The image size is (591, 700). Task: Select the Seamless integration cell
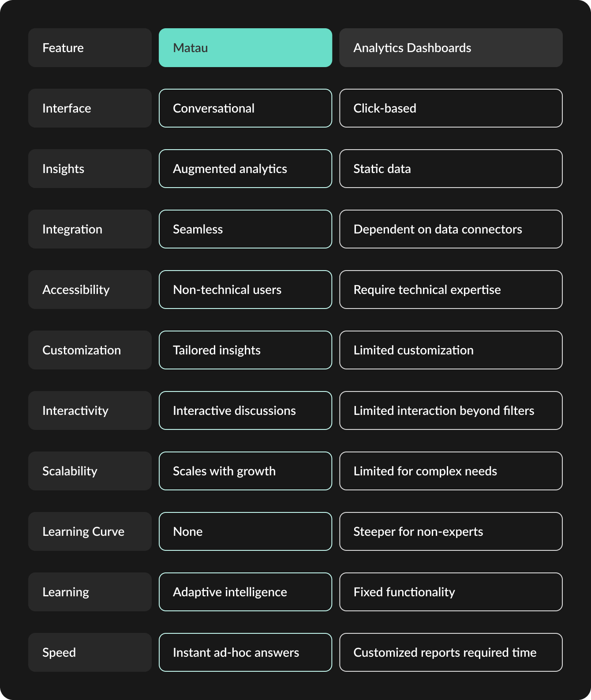coord(245,229)
